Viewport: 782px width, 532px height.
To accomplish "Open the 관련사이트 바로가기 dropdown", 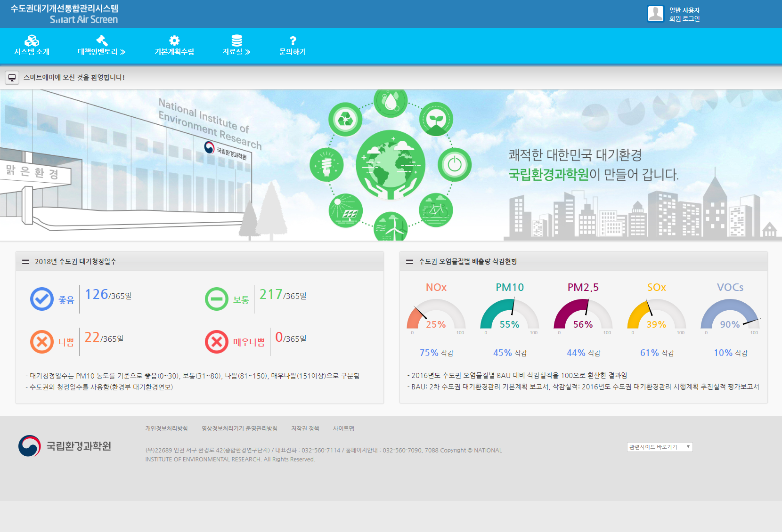I will pyautogui.click(x=660, y=447).
